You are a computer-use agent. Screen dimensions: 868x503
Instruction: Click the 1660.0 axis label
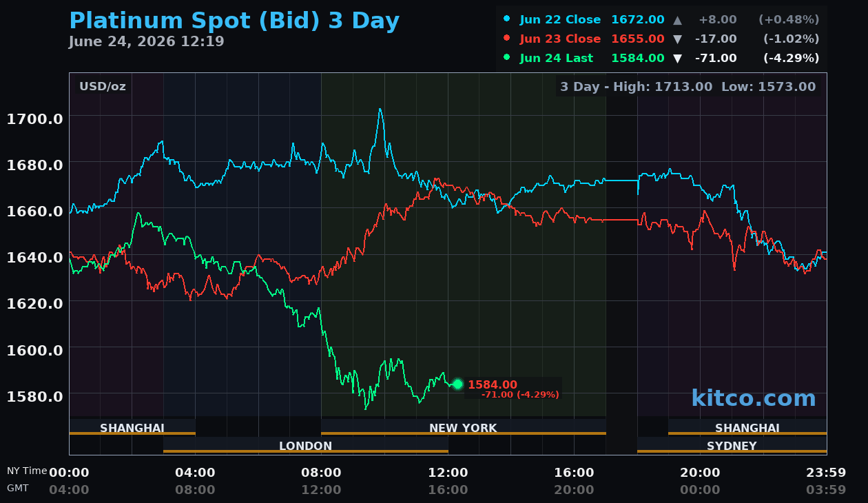pyautogui.click(x=34, y=211)
